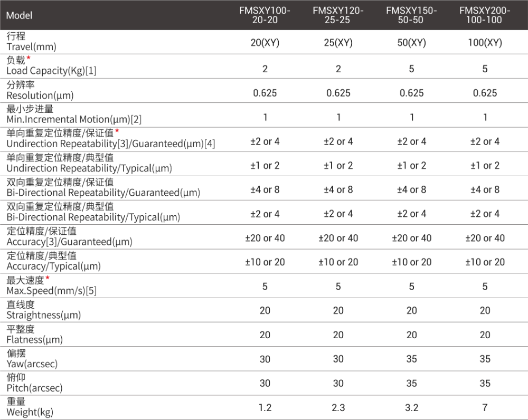528x420 pixels.
Task: Select the FMSXY200-100-100 column header
Action: (485, 15)
